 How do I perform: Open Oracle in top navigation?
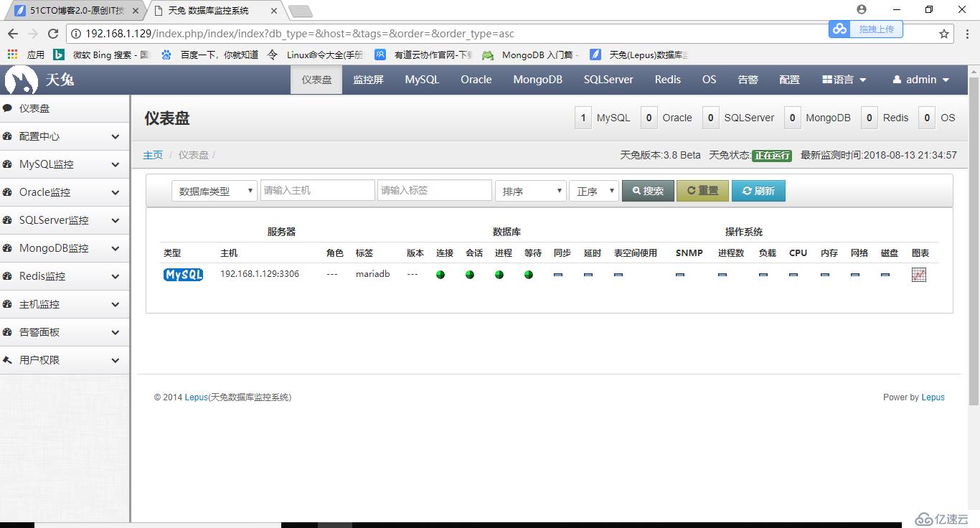pos(476,80)
